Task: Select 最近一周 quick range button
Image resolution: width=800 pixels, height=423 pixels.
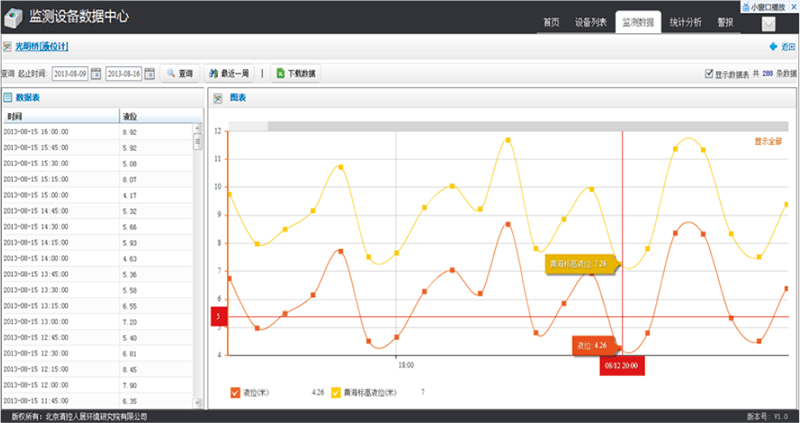Action: coord(228,73)
